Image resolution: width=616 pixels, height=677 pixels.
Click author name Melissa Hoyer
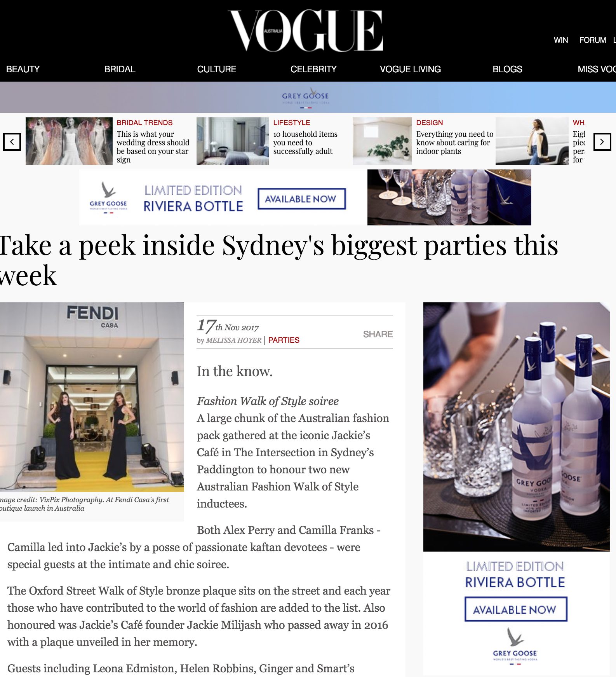point(233,340)
